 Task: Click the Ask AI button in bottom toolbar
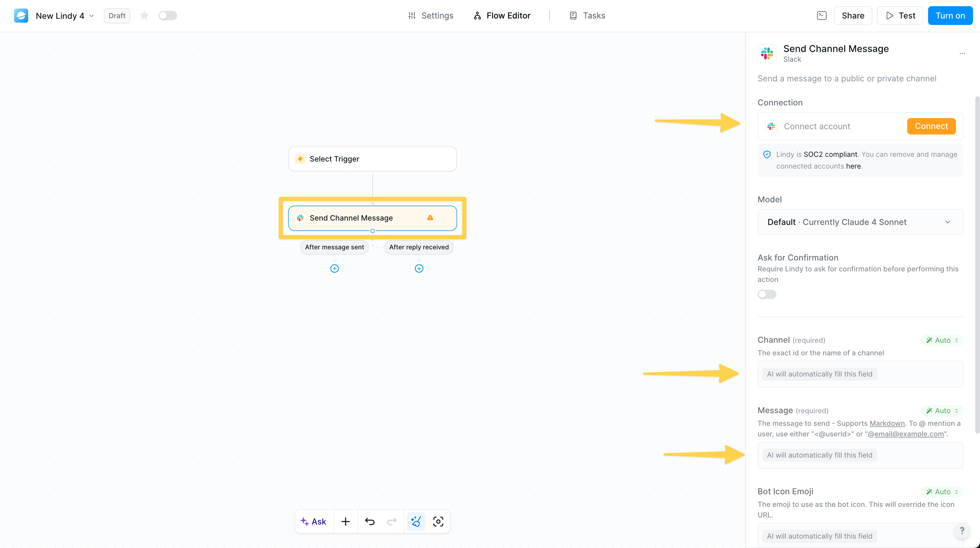point(314,521)
